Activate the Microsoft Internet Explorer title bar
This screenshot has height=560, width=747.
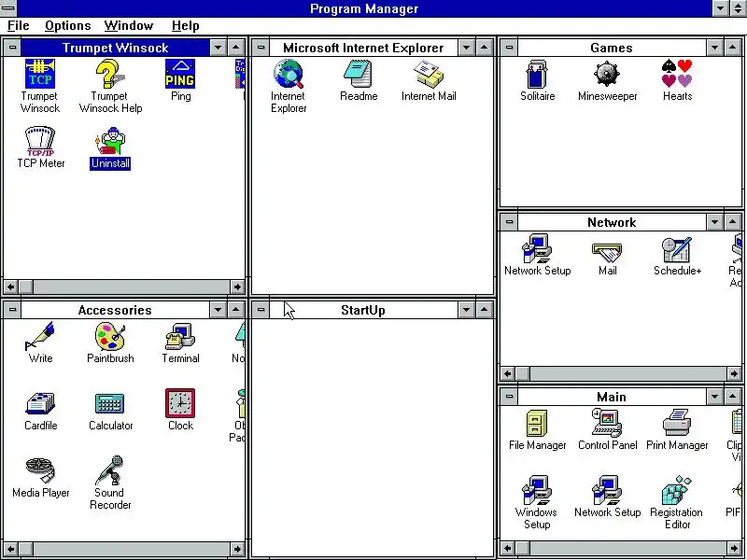pyautogui.click(x=363, y=48)
